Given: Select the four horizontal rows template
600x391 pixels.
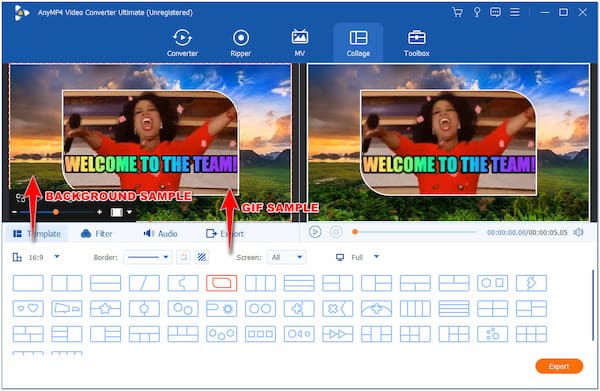Looking at the screenshot, I should click(x=454, y=308).
